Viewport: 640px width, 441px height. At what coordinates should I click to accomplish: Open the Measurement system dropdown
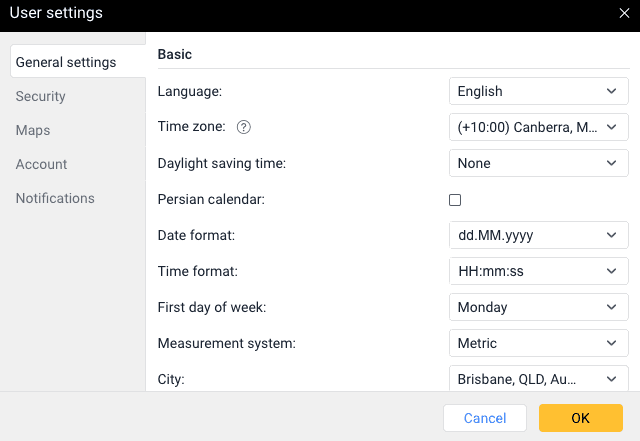pyautogui.click(x=538, y=343)
